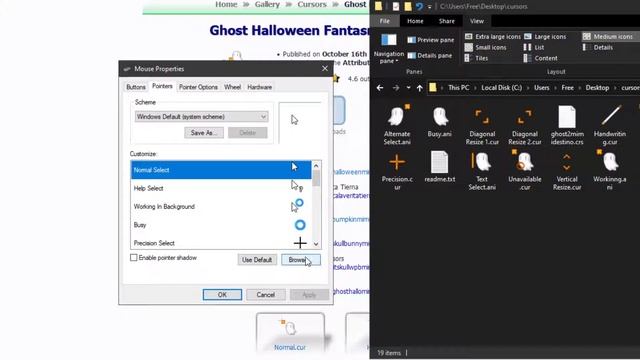The height and width of the screenshot is (360, 640).
Task: Switch to Extra large icons layout
Action: click(x=493, y=37)
